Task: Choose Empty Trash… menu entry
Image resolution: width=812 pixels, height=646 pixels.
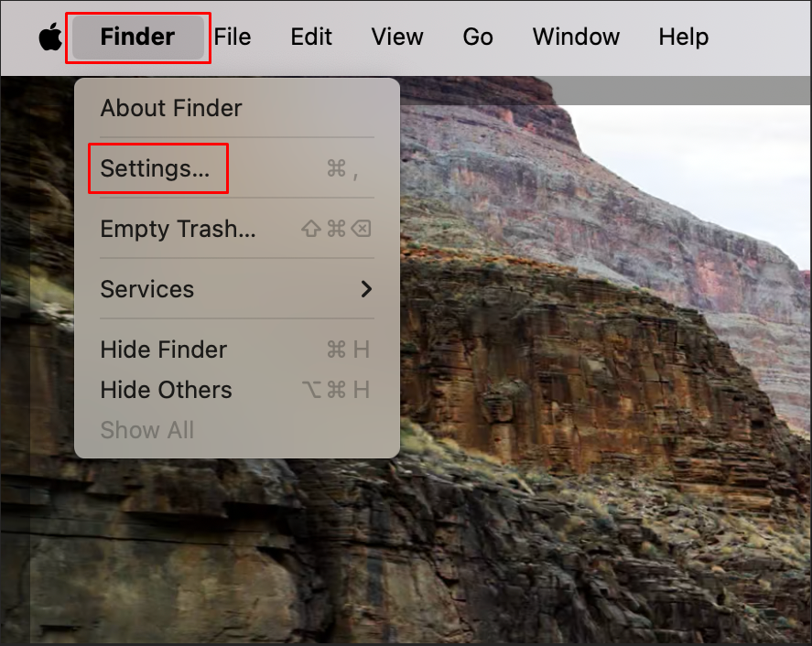Action: (237, 228)
